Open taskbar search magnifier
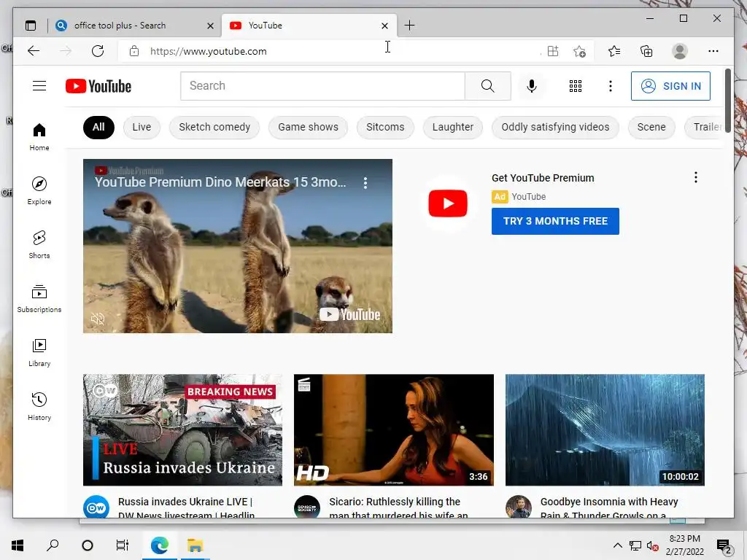This screenshot has height=560, width=747. (x=53, y=545)
